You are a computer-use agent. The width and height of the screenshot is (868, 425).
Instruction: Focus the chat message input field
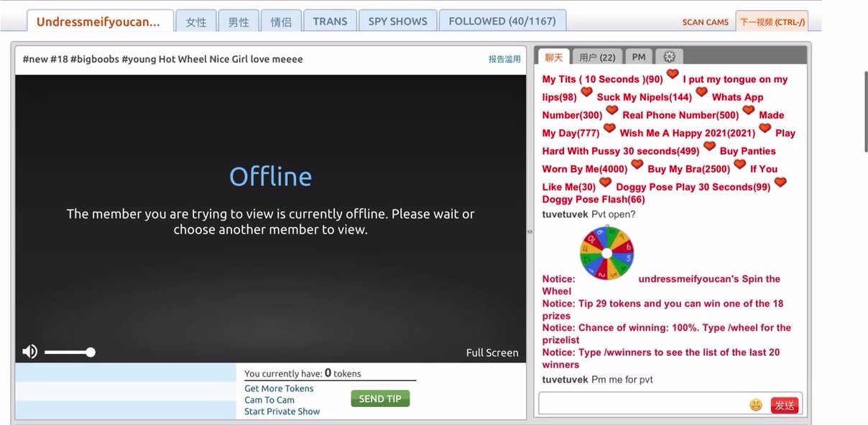point(643,405)
